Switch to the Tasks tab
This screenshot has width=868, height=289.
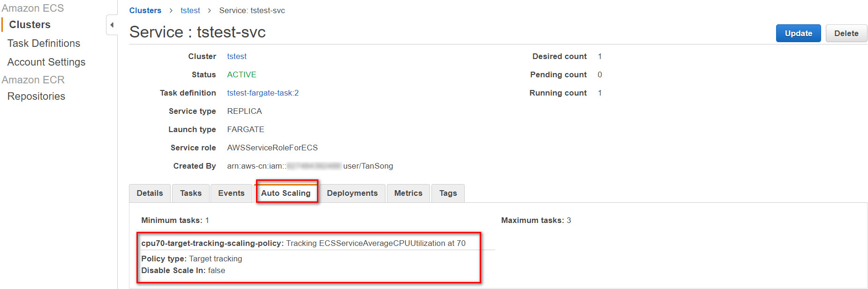click(x=191, y=193)
